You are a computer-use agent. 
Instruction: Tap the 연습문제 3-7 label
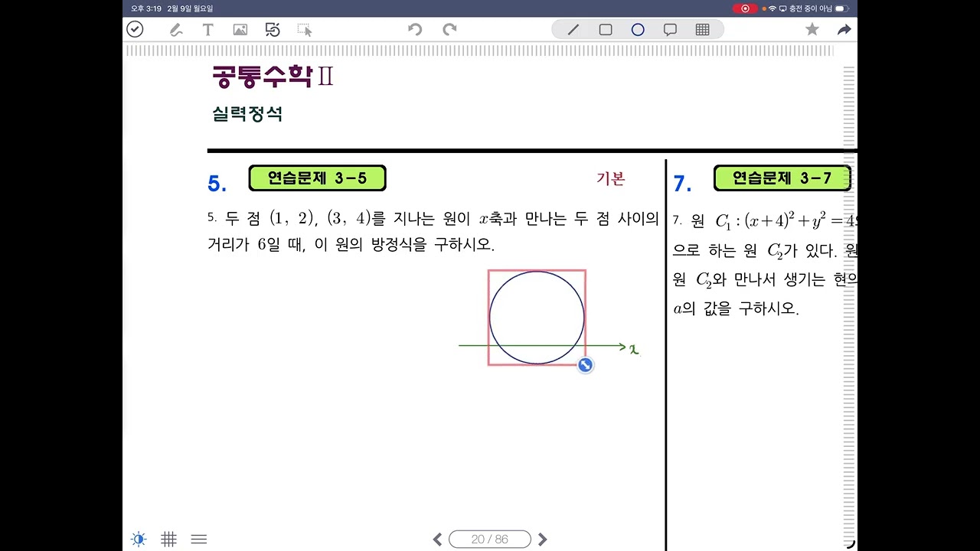coord(782,178)
